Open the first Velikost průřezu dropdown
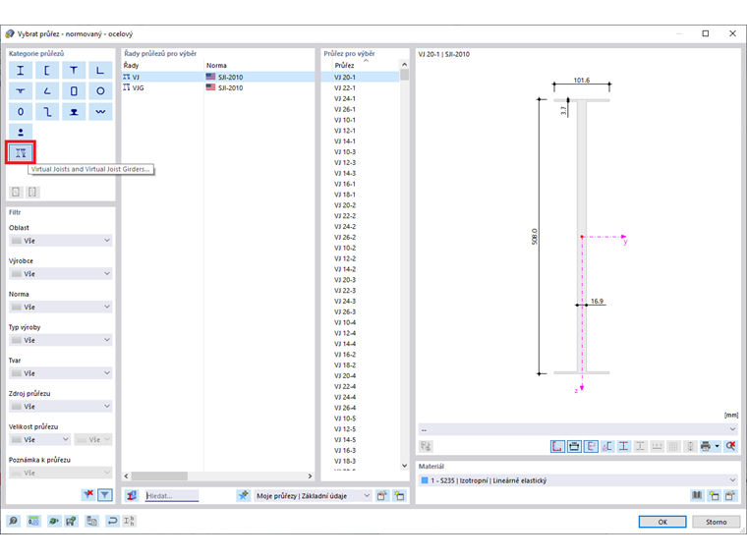This screenshot has height=560, width=747. point(40,439)
